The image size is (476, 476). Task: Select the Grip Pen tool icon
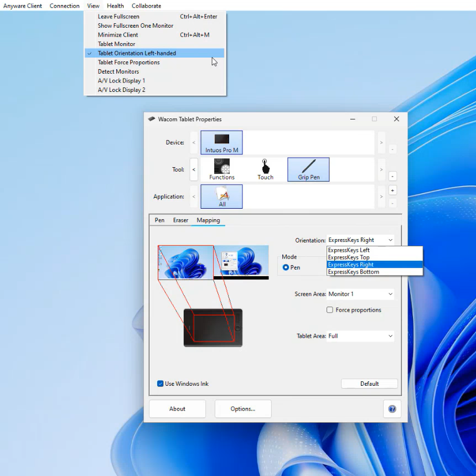(x=308, y=169)
